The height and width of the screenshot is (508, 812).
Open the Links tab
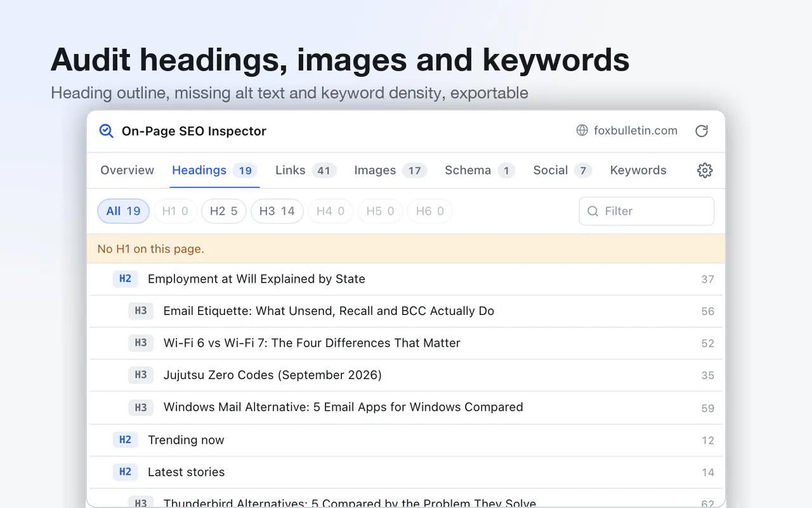point(306,170)
